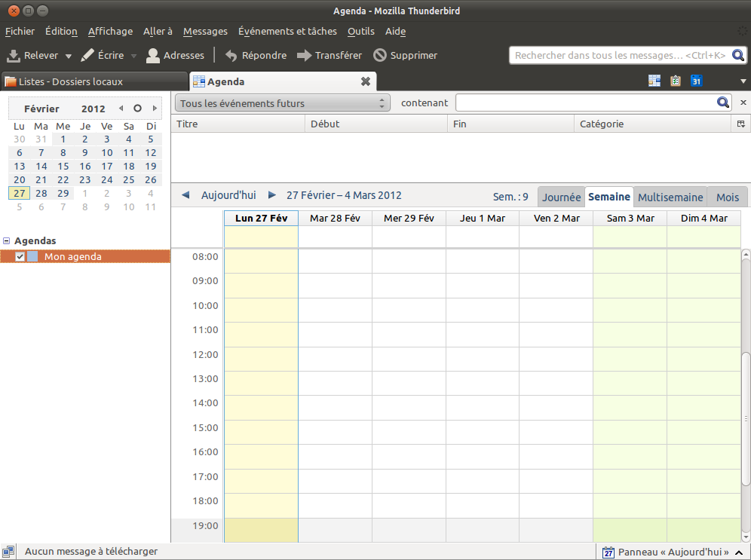The width and height of the screenshot is (751, 560).
Task: Go to next week with right arrow
Action: tap(272, 195)
